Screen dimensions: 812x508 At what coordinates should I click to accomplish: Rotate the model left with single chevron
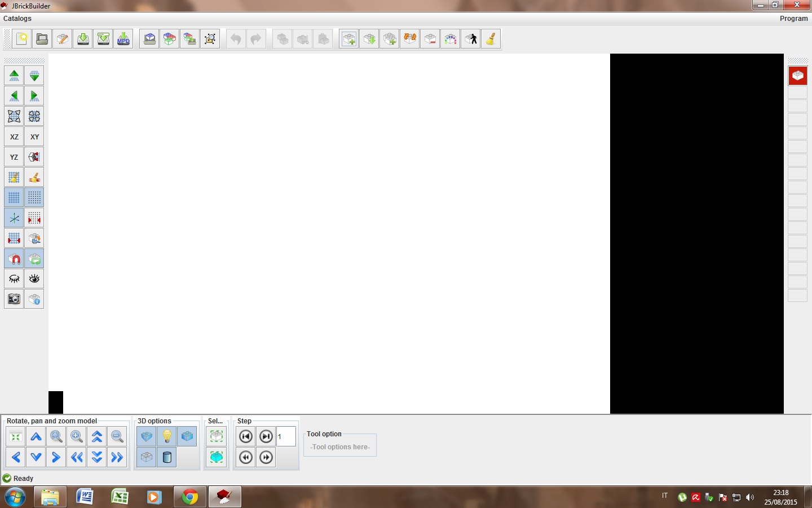(x=16, y=457)
